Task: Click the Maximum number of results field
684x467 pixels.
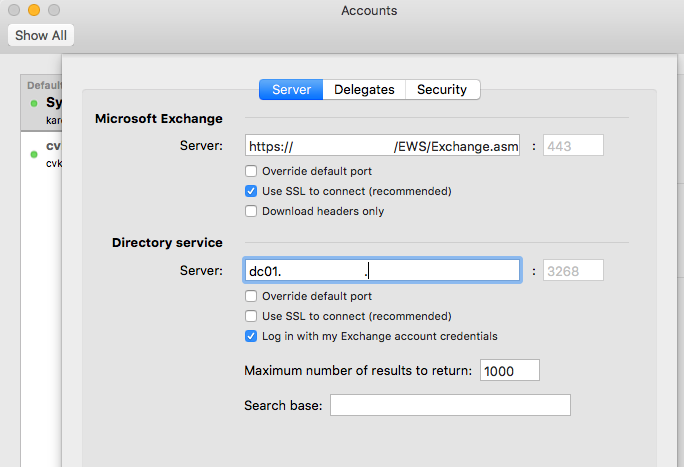Action: pos(510,371)
